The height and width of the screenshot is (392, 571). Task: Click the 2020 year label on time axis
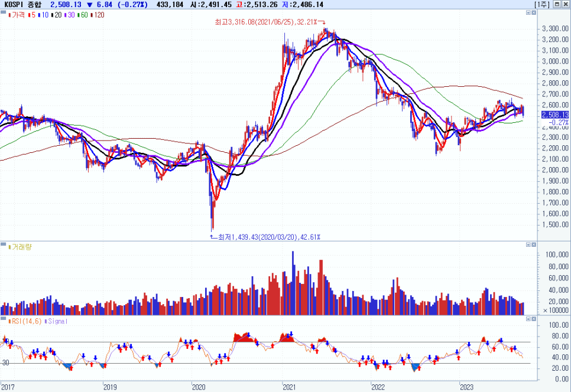199,387
